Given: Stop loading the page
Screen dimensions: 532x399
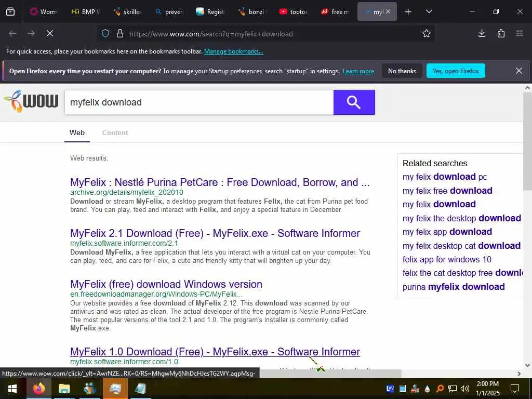Looking at the screenshot, I should click(x=50, y=34).
